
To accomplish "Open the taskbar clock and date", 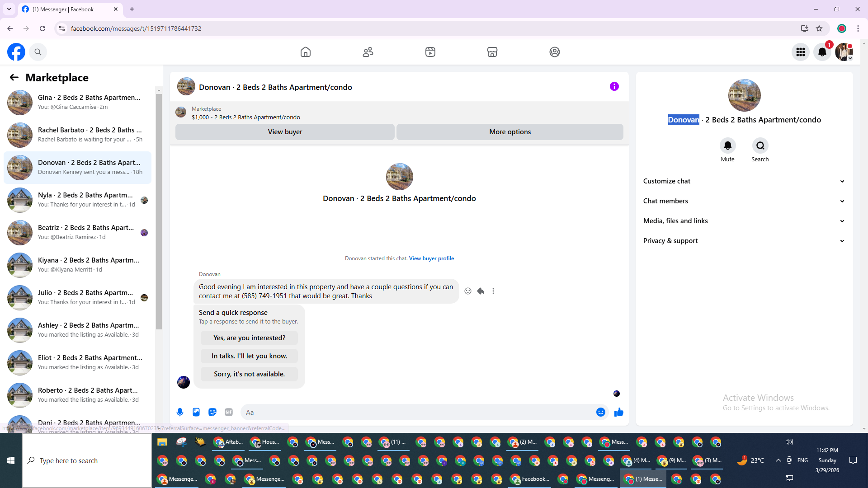I will pos(827,460).
